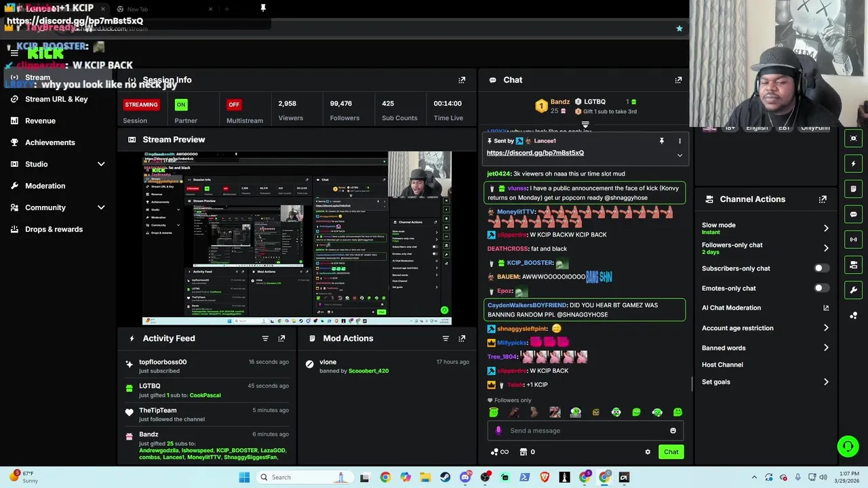Click topfloorboss00 in Activity Feed
Viewport: 868px width, 488px height.
pyautogui.click(x=163, y=362)
